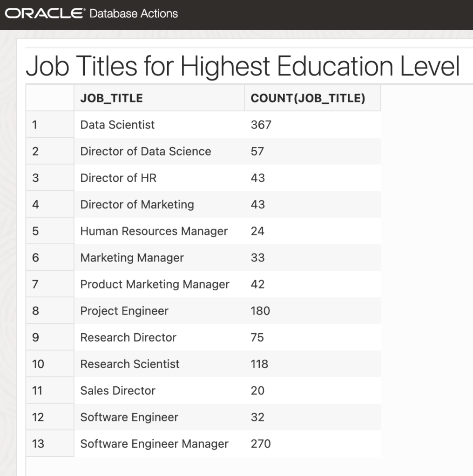Click the Job Titles for Highest Education Level title

click(x=243, y=67)
